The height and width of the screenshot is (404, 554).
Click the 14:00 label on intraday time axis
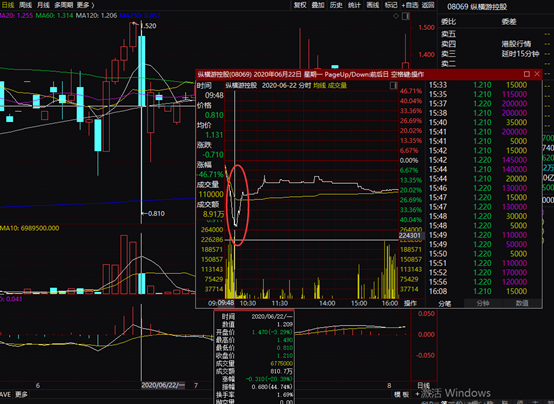[x=327, y=303]
